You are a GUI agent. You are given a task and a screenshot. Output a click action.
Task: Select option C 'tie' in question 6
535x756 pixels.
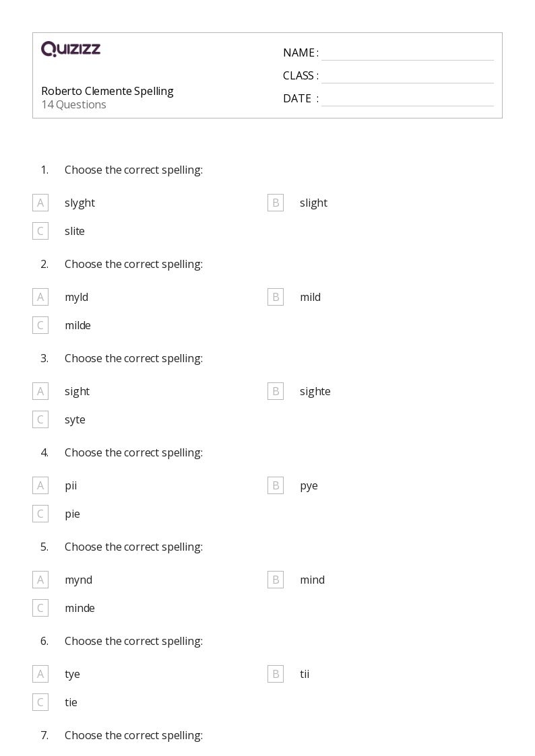click(40, 702)
